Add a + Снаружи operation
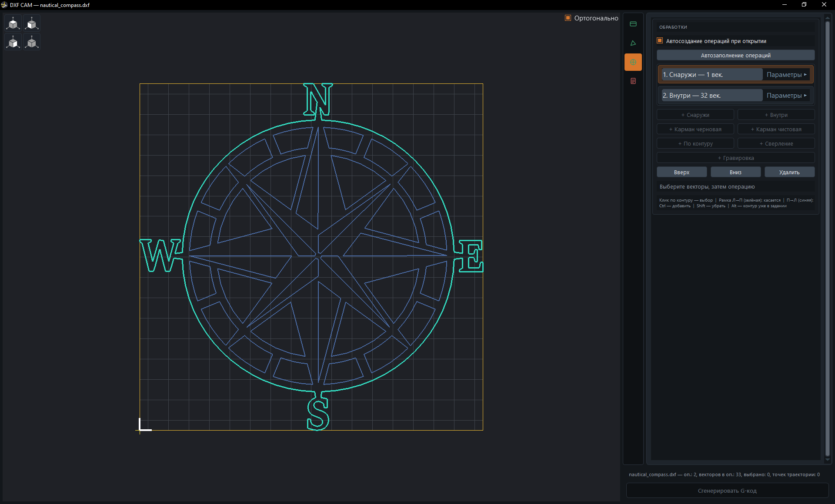Viewport: 835px width, 504px height. point(695,115)
